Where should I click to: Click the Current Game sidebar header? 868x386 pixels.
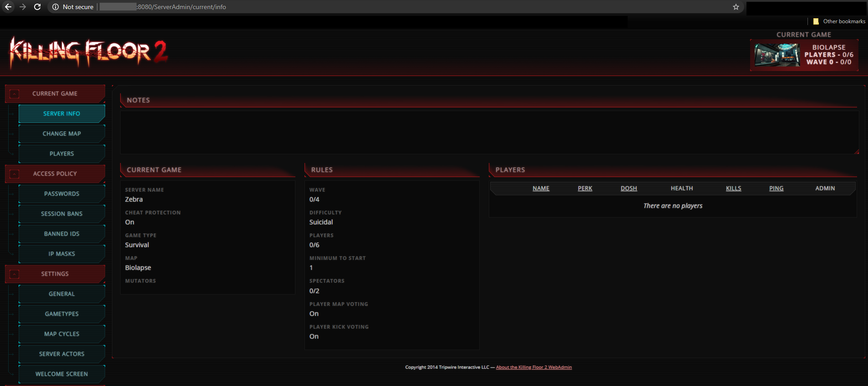pos(55,94)
